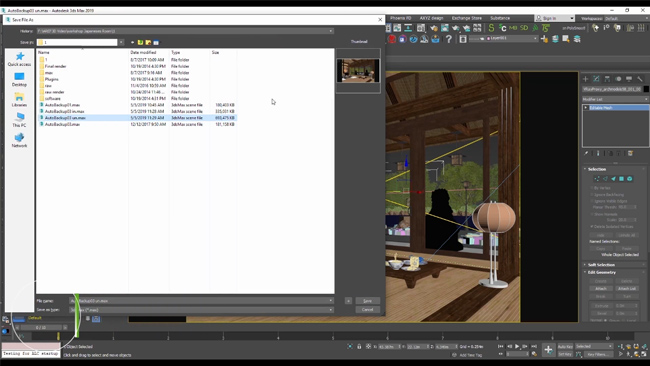Click the Create New Folder icon
The image size is (650, 366).
(x=148, y=42)
